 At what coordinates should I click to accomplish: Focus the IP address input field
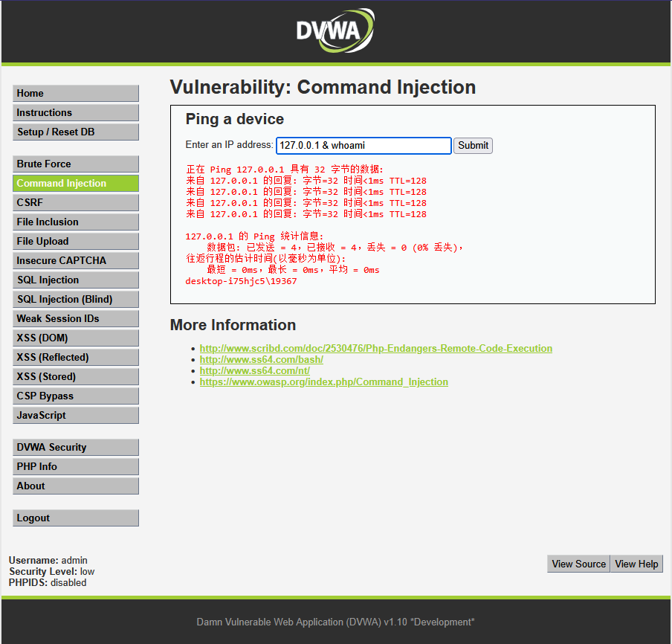364,145
